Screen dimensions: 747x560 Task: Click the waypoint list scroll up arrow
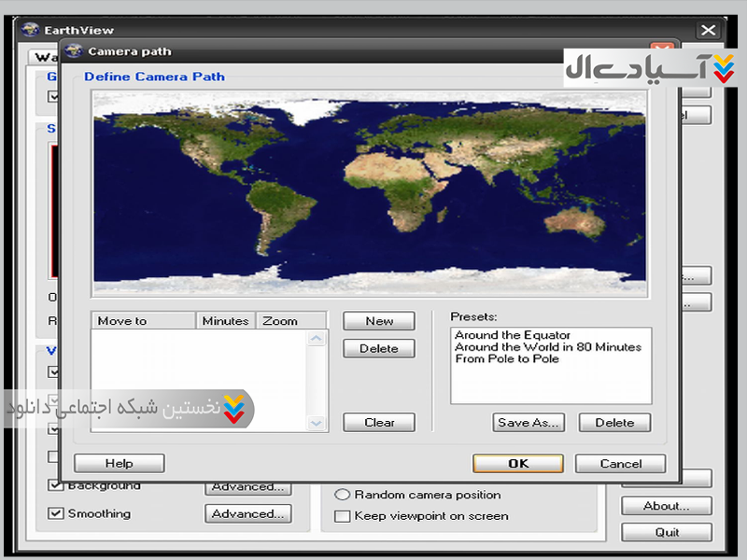point(317,339)
